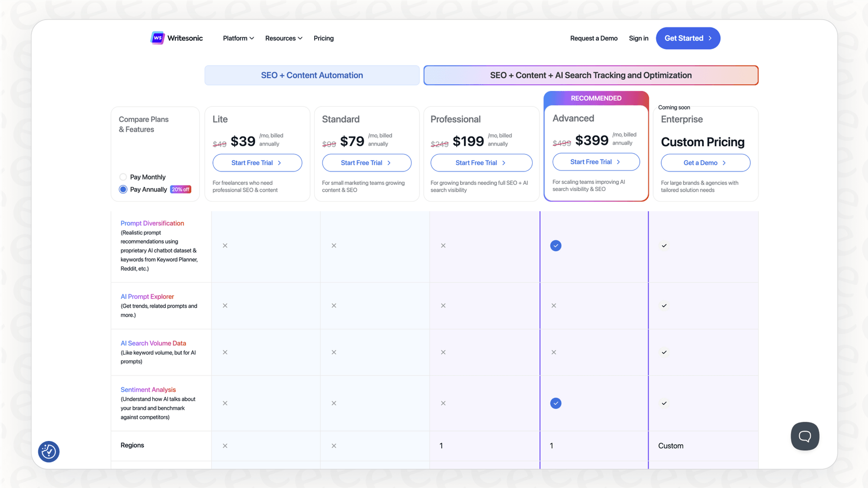
Task: Click the X icon under Lite for Prompt Diversification
Action: click(x=225, y=245)
